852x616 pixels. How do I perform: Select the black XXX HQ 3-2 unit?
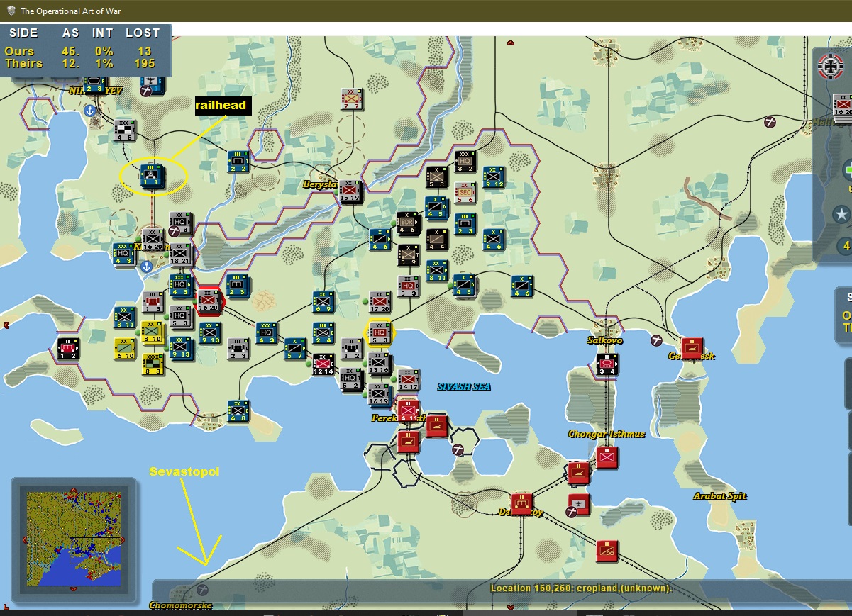(x=465, y=161)
